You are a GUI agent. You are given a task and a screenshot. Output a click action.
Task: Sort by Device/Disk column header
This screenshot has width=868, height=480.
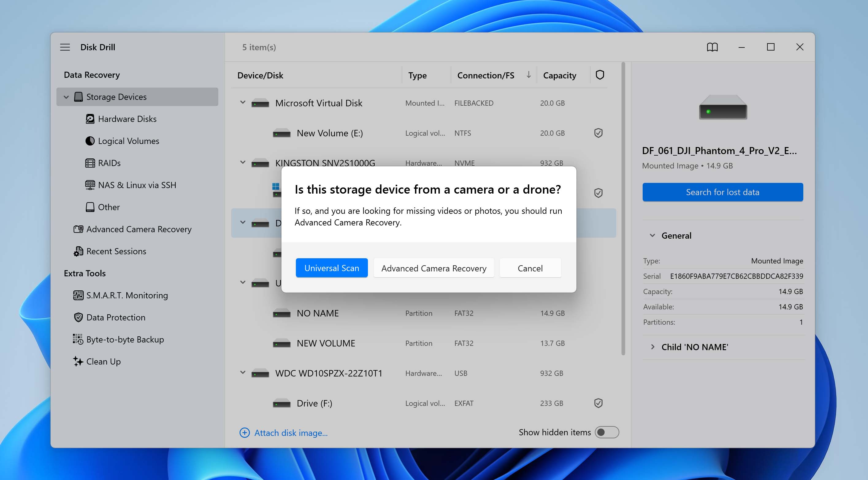click(x=260, y=75)
